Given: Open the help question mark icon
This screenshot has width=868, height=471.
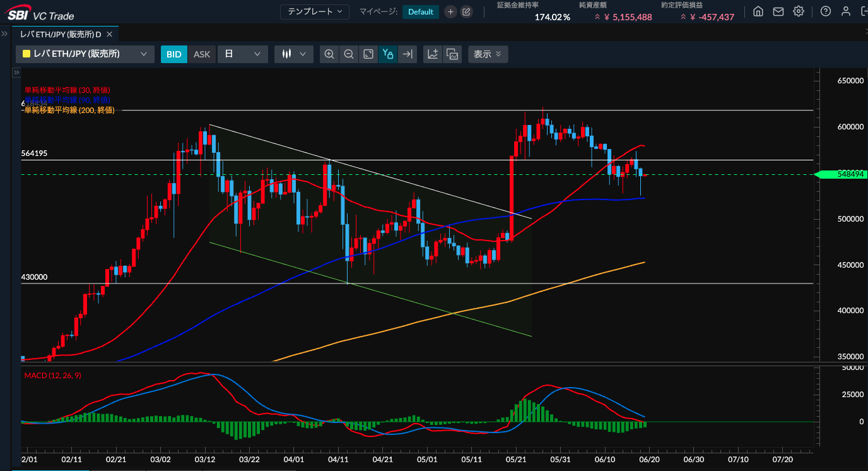Looking at the screenshot, I should click(x=826, y=11).
